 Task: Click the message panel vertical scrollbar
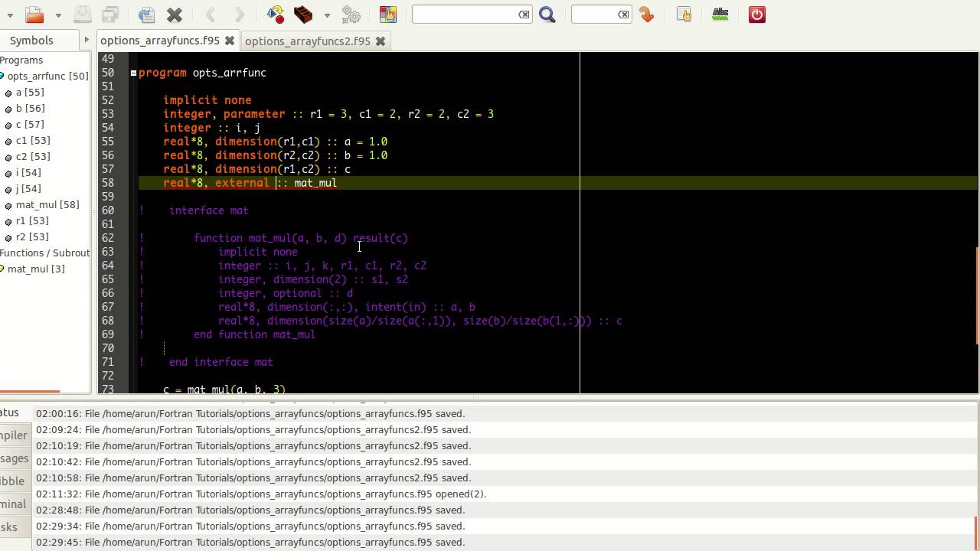(x=976, y=533)
